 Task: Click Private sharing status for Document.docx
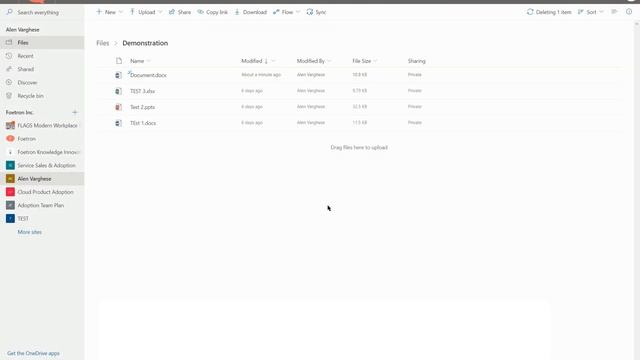(415, 75)
